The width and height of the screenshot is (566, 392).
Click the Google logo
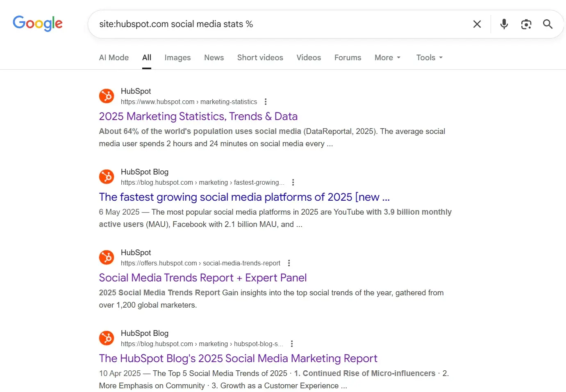[38, 24]
